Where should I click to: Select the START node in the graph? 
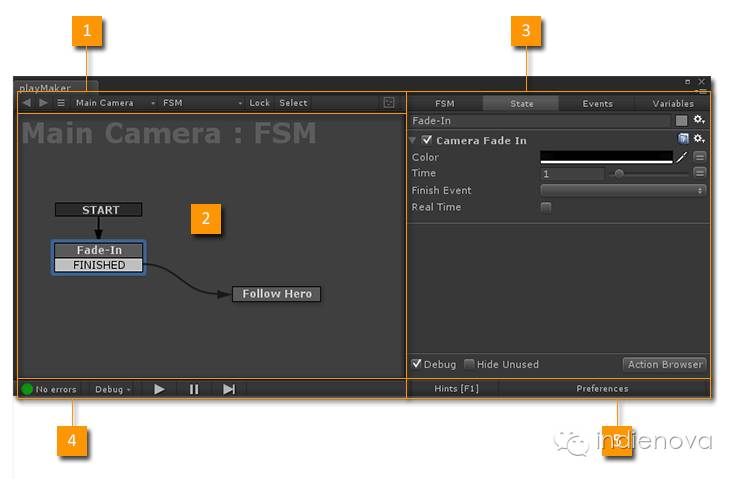coord(99,210)
